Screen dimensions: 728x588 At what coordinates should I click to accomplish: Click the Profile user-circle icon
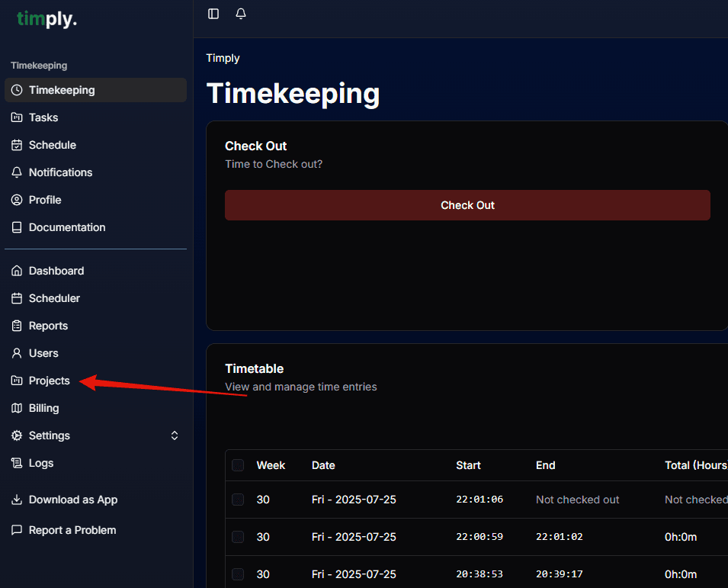[17, 200]
